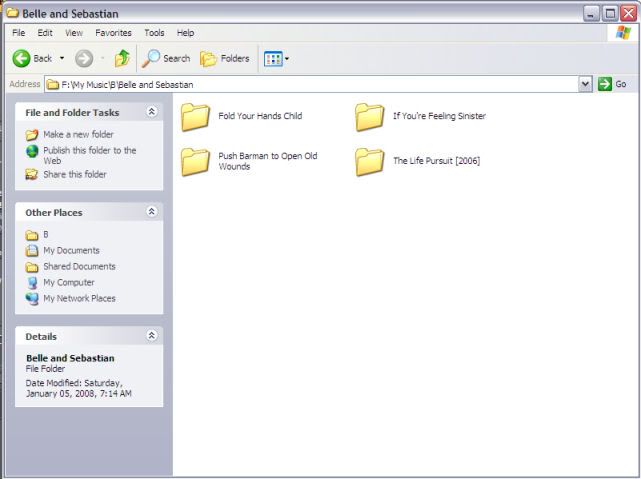This screenshot has width=641, height=479.
Task: Open the Tools menu
Action: 154,33
